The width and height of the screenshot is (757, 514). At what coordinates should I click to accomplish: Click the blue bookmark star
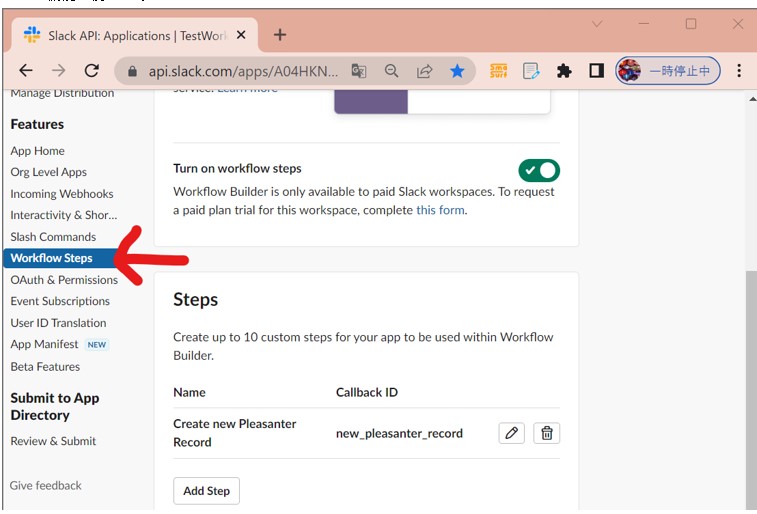(x=457, y=71)
